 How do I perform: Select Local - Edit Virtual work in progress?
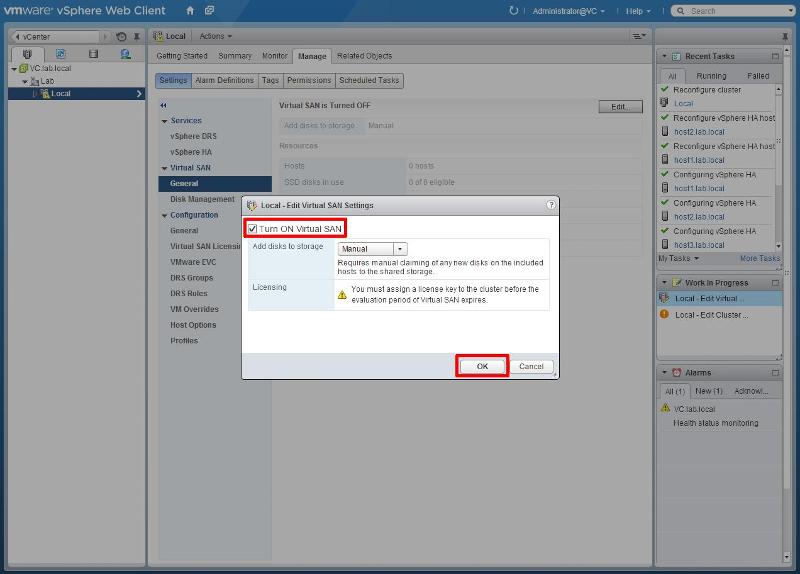coord(720,298)
